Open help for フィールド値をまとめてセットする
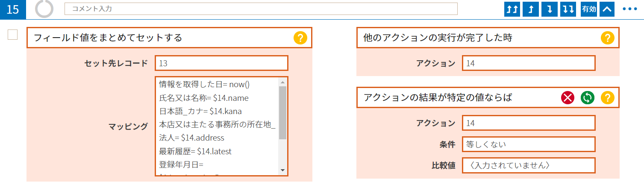The height and width of the screenshot is (188, 644). pyautogui.click(x=300, y=38)
